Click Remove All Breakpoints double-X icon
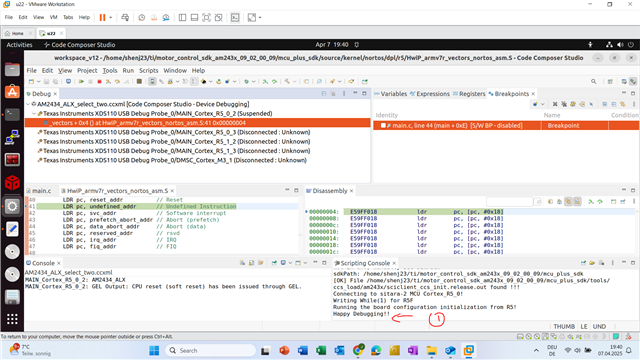Screen dimensions: 640x360 564,104
